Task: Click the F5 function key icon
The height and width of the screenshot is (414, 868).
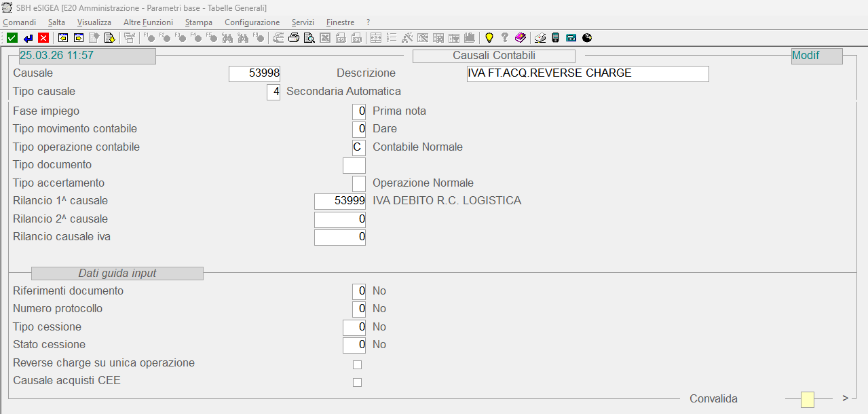Action: coord(212,38)
